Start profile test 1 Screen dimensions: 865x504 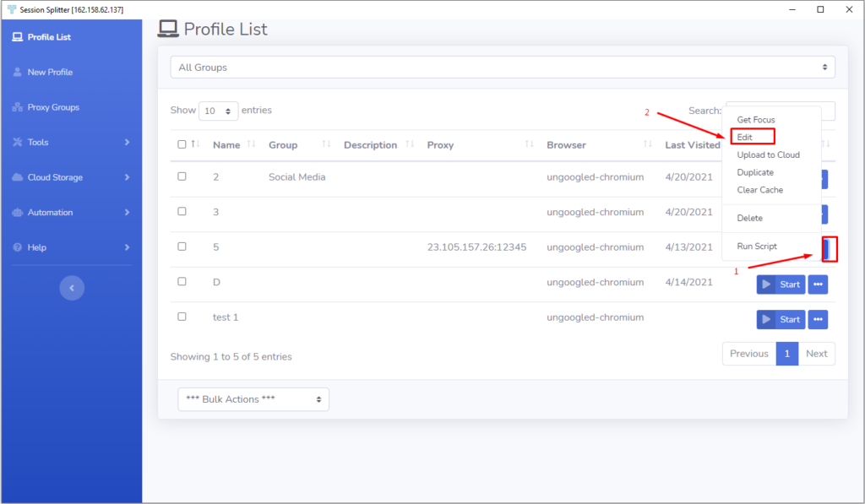pyautogui.click(x=781, y=319)
